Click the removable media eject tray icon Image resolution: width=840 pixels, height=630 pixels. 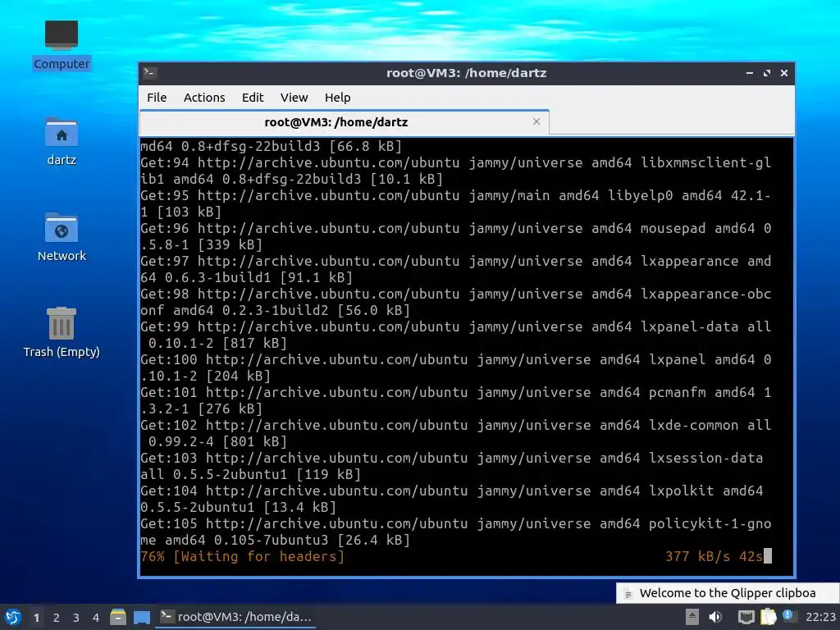click(x=692, y=617)
